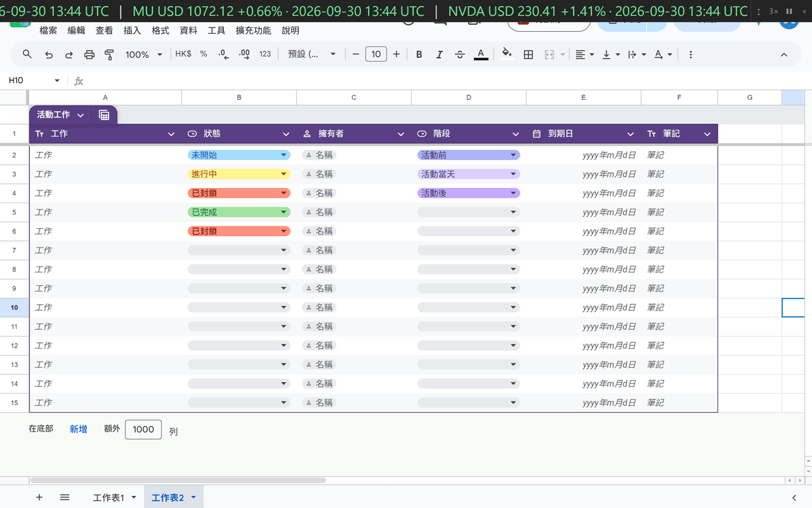
Task: Open the 未開始 status chip dropdown
Action: [x=284, y=155]
